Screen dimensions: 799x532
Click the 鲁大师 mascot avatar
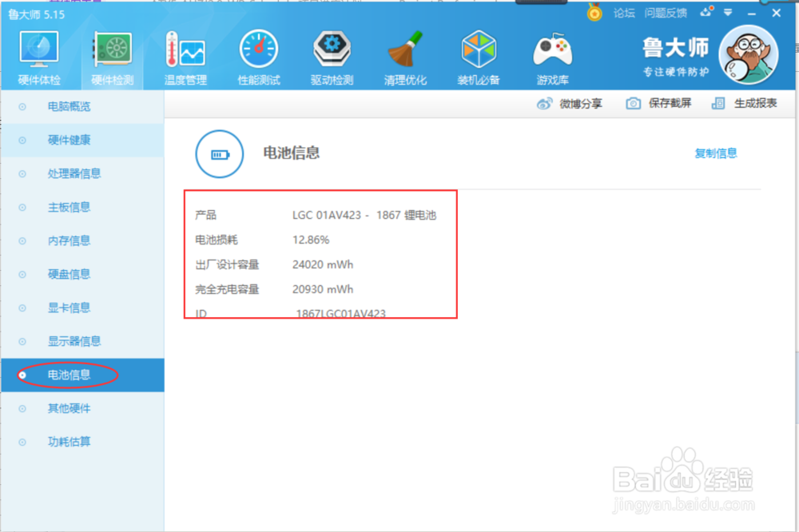coord(749,54)
